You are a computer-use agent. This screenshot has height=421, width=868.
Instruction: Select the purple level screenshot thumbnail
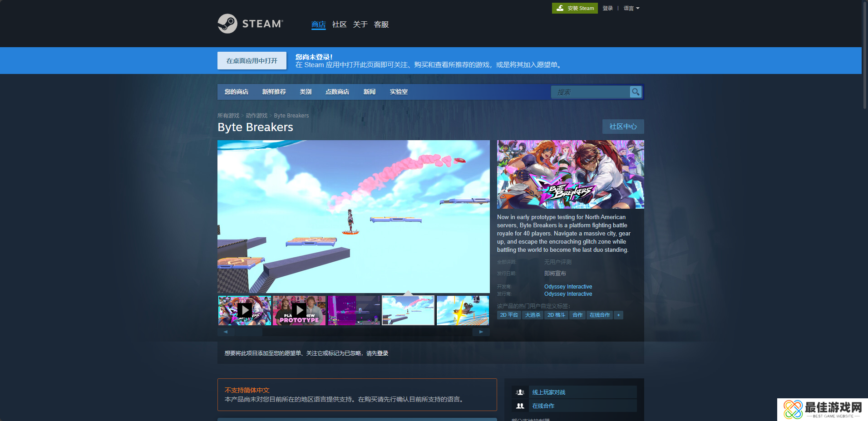(354, 310)
